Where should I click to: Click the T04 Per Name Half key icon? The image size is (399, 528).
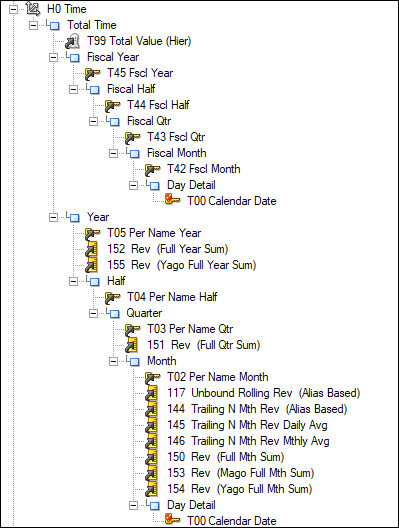[x=113, y=297]
